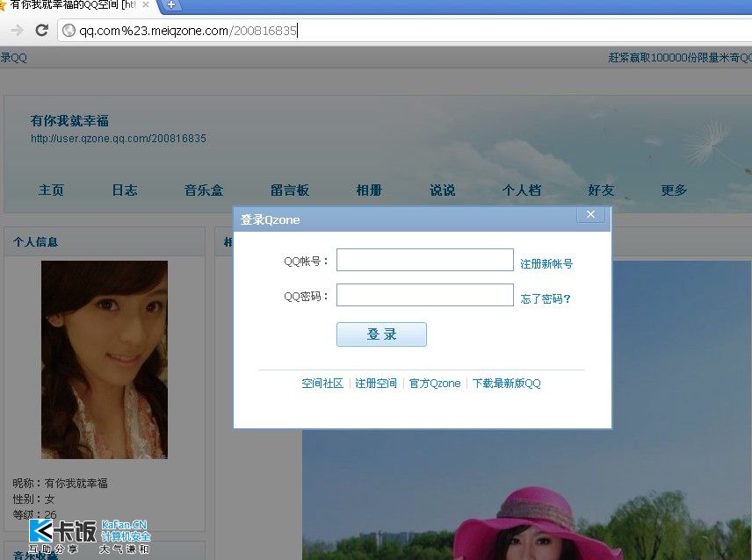Visit the 官方Qzone link
Viewport: 752px width, 560px height.
(x=435, y=384)
